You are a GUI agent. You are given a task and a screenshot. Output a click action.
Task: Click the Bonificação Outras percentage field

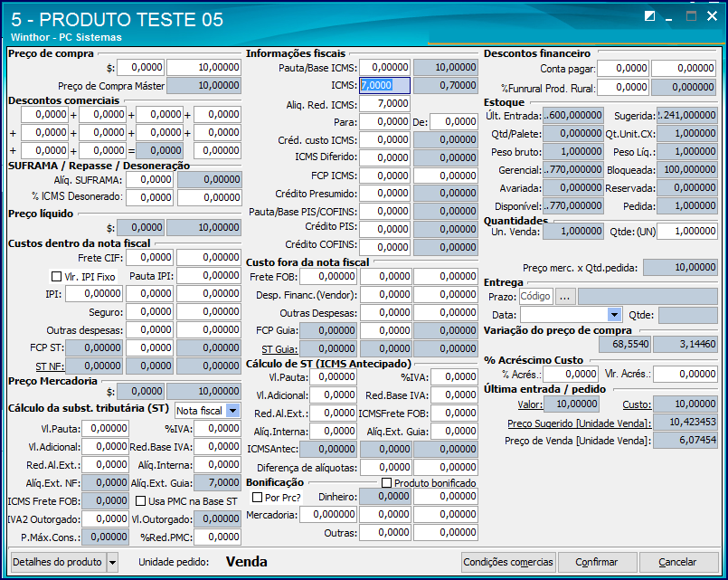point(385,533)
